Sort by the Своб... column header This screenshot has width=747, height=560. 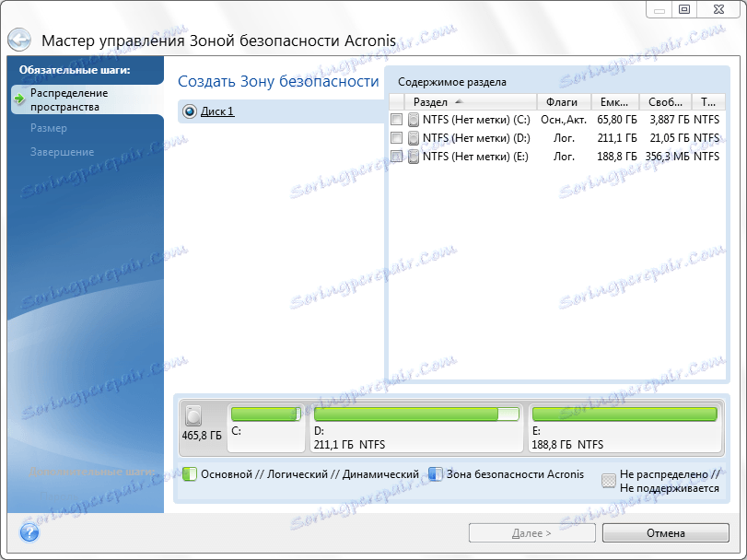[665, 102]
